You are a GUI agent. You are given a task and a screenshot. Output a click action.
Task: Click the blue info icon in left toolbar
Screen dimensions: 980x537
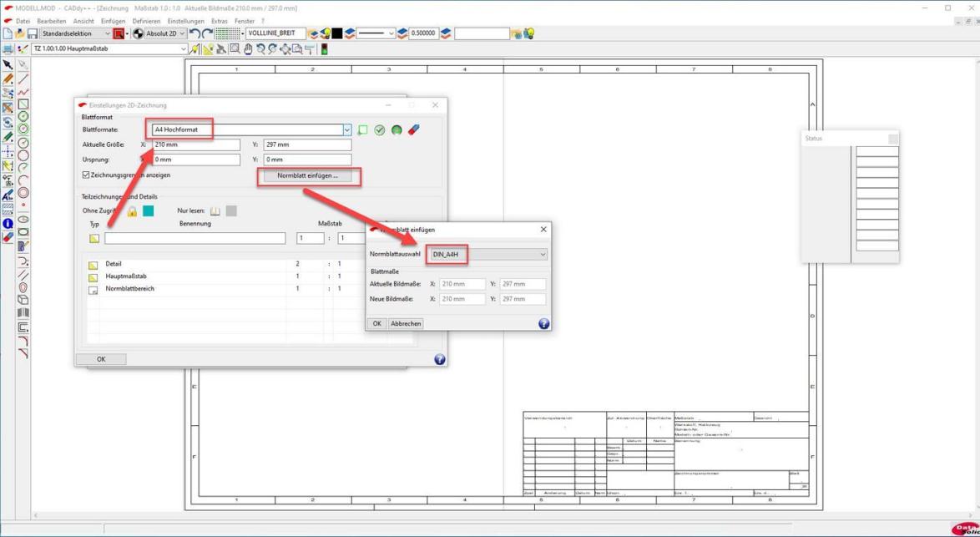tap(8, 223)
